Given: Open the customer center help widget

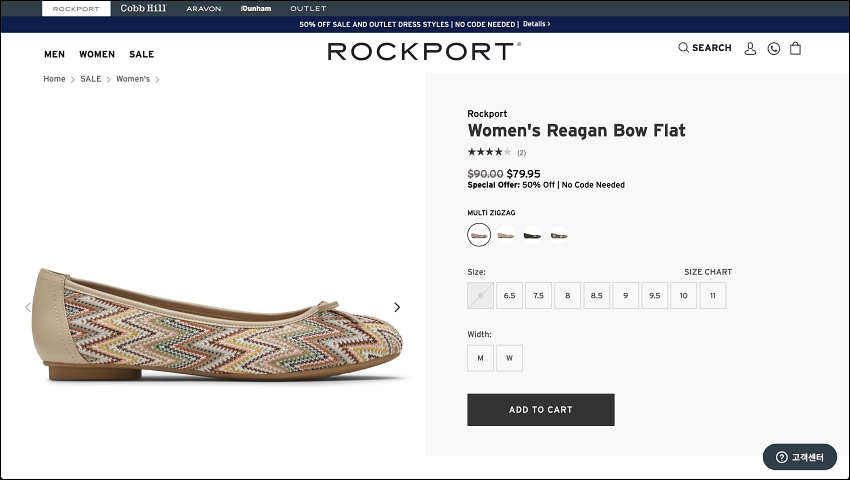Looking at the screenshot, I should (800, 457).
